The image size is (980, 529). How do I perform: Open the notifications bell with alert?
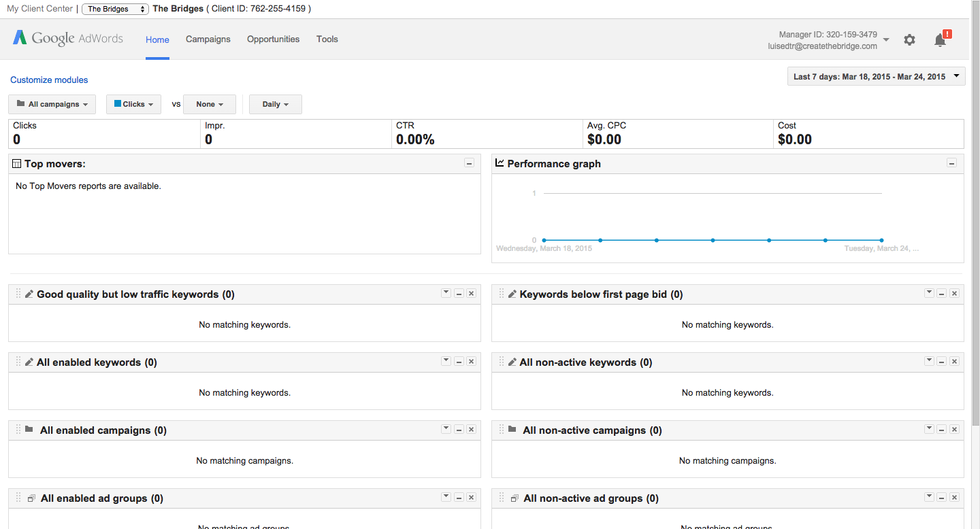[941, 39]
